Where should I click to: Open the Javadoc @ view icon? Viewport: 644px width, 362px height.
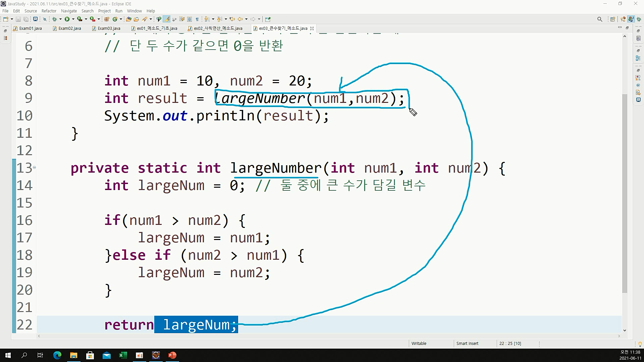click(638, 85)
